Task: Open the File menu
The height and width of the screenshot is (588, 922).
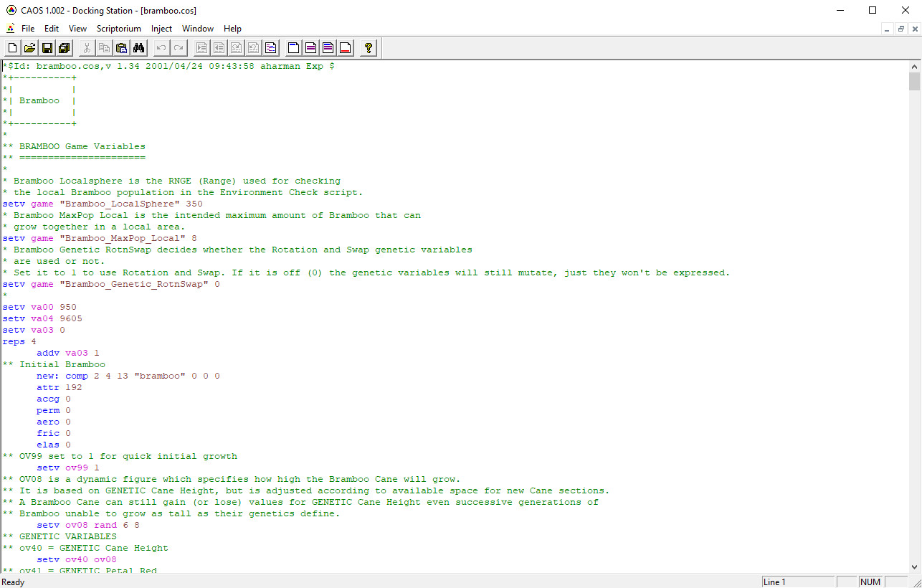Action: (28, 29)
